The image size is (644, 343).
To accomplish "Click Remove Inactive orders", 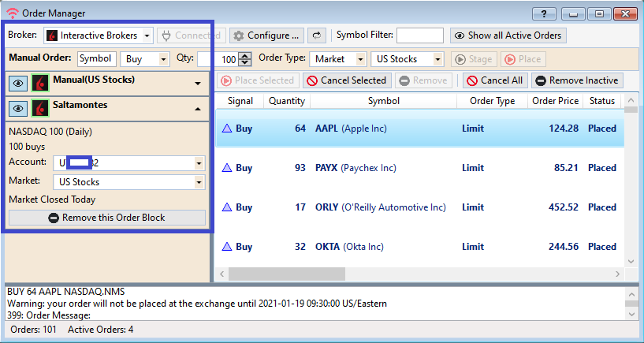I will pyautogui.click(x=577, y=80).
